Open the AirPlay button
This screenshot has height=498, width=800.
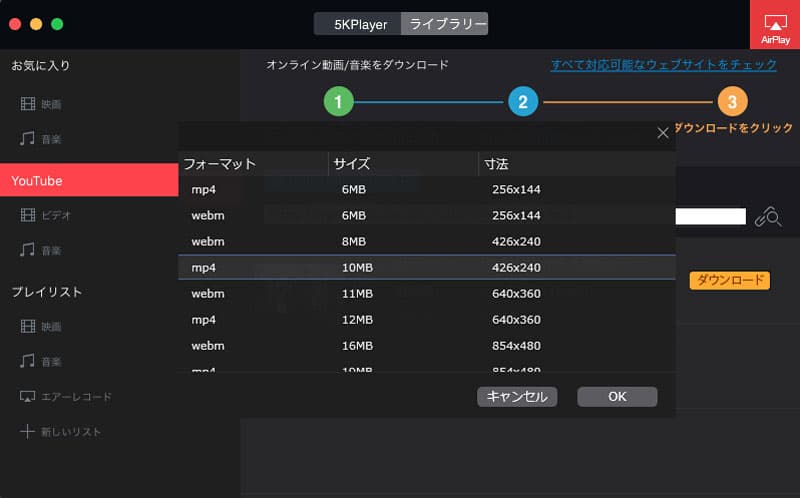pos(775,24)
